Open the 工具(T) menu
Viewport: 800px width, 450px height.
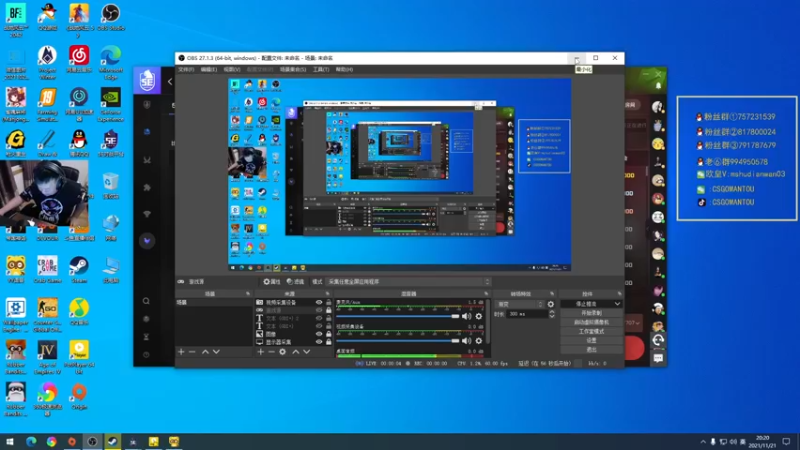(321, 69)
